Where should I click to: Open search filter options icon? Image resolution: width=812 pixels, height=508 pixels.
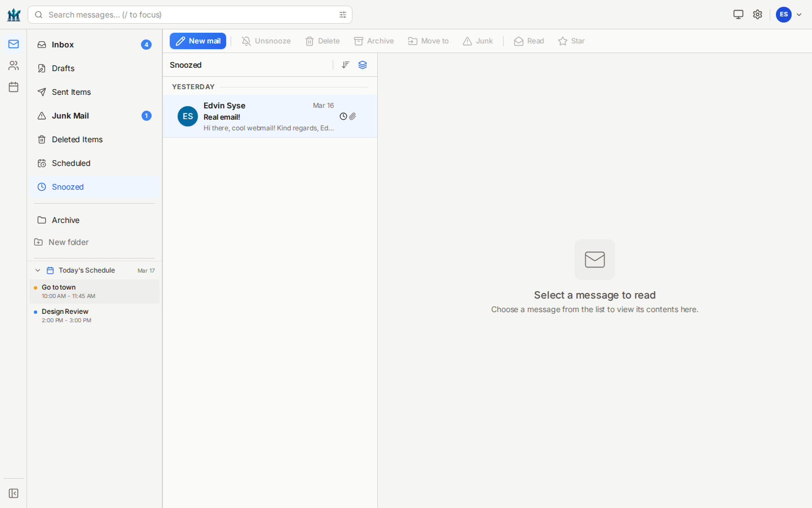point(343,15)
